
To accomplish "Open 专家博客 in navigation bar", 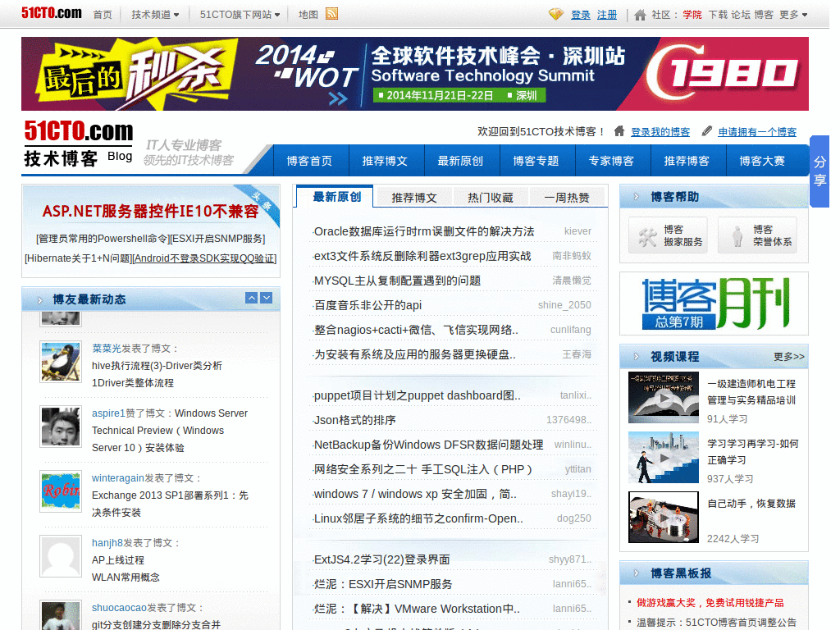I will [611, 161].
